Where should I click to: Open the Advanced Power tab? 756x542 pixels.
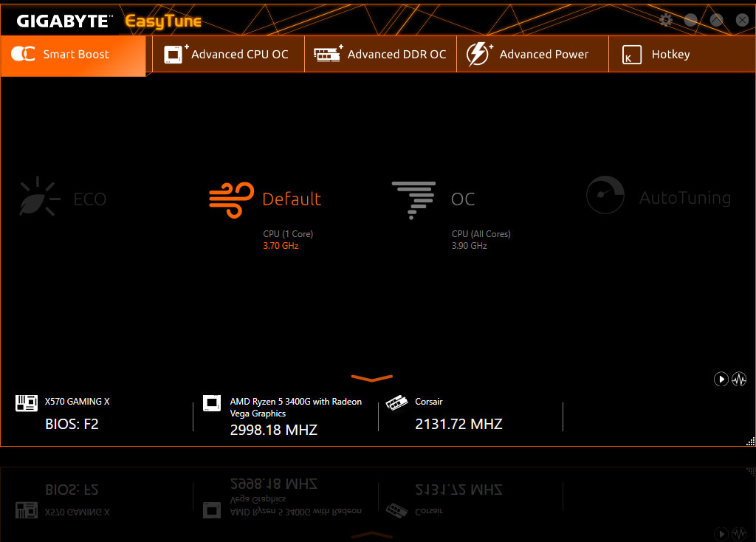(532, 55)
